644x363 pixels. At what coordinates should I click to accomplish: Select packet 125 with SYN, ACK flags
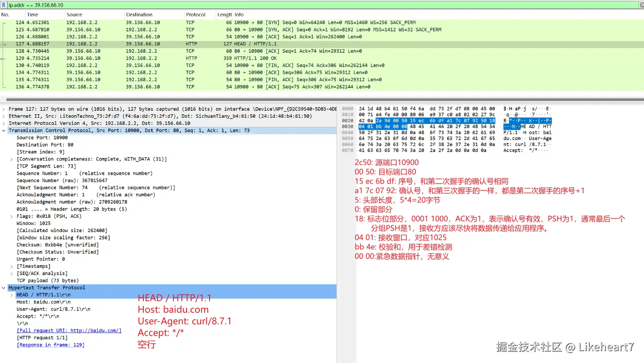coord(322,30)
